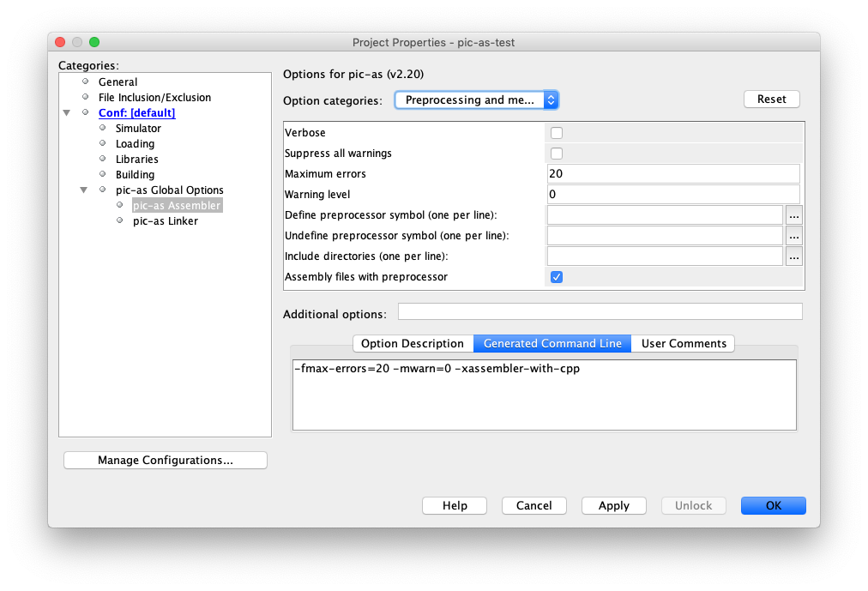Screen dimensions: 868x591
Task: Click the Apply button
Action: coord(613,506)
